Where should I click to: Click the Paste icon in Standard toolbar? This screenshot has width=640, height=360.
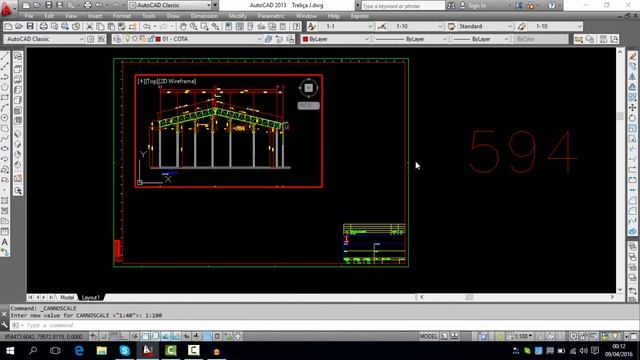(x=111, y=27)
